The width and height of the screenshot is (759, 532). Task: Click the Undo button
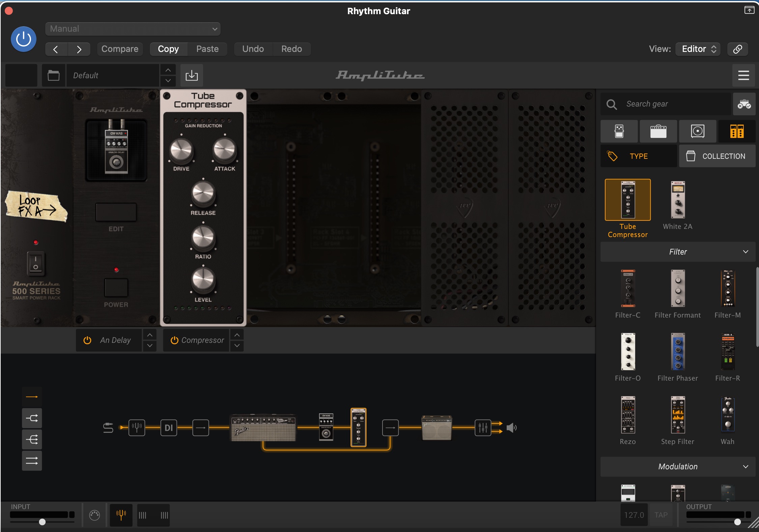point(253,49)
